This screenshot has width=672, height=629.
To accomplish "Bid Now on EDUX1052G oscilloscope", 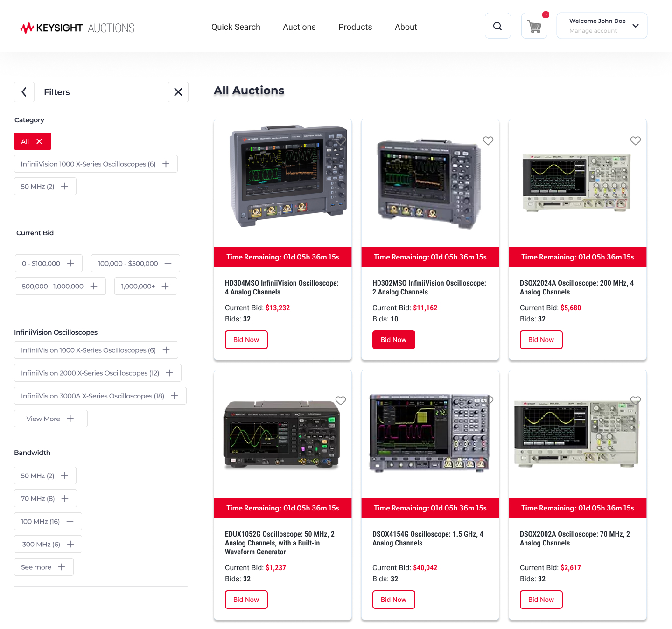I will 246,600.
